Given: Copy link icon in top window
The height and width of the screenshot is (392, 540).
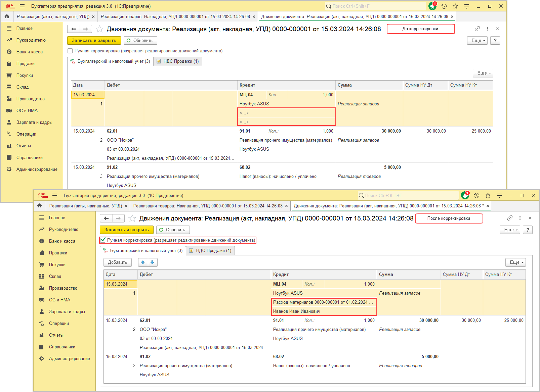Looking at the screenshot, I should click(477, 29).
